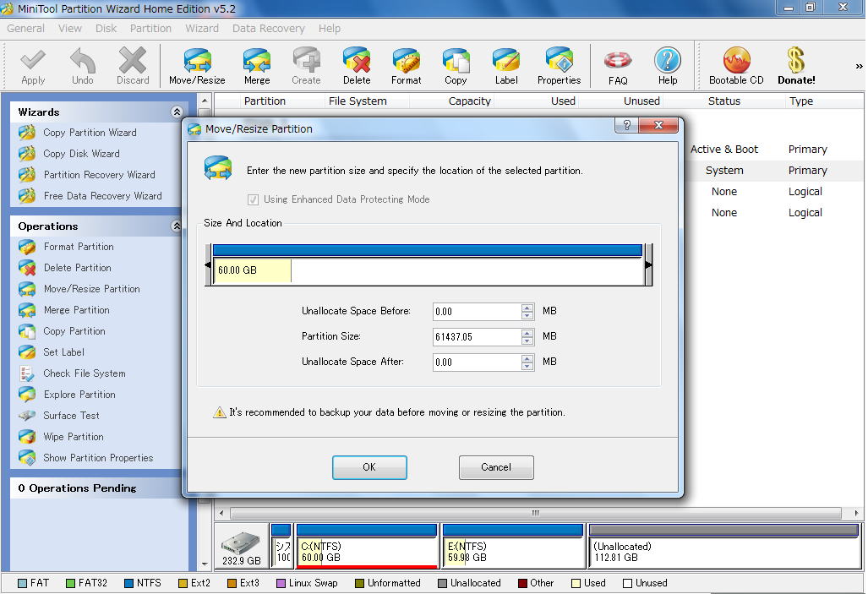This screenshot has width=868, height=594.
Task: Increase Unallocate Space Before value
Action: [527, 308]
